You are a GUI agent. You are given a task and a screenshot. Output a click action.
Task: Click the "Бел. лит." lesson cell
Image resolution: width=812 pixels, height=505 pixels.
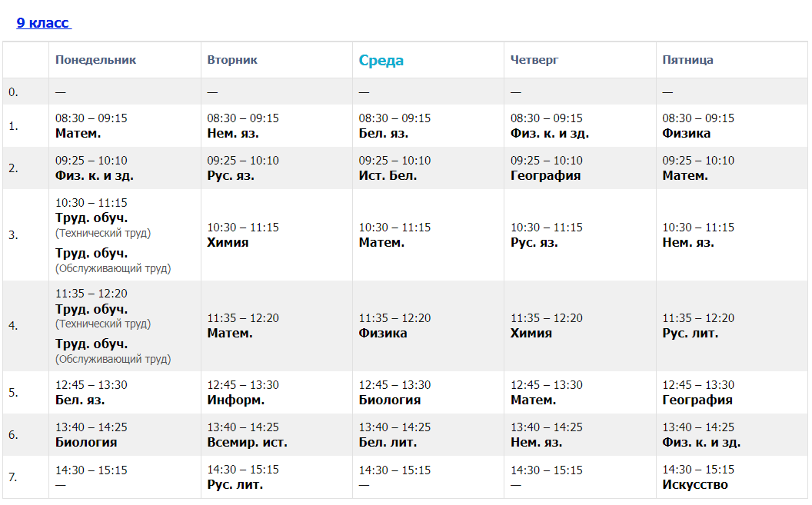pos(388,442)
